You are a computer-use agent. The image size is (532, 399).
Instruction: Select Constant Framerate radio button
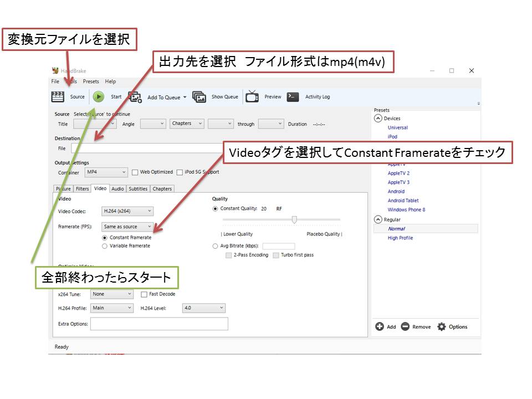[x=105, y=238]
